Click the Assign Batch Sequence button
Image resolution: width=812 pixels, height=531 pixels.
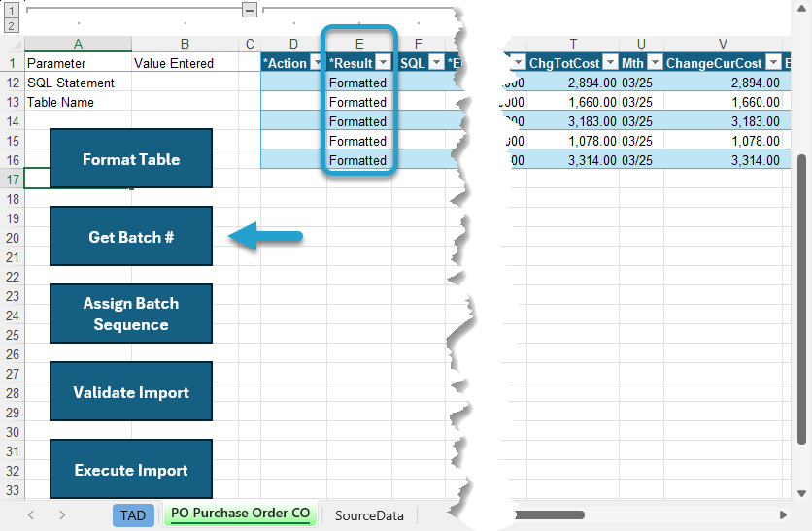tap(131, 314)
